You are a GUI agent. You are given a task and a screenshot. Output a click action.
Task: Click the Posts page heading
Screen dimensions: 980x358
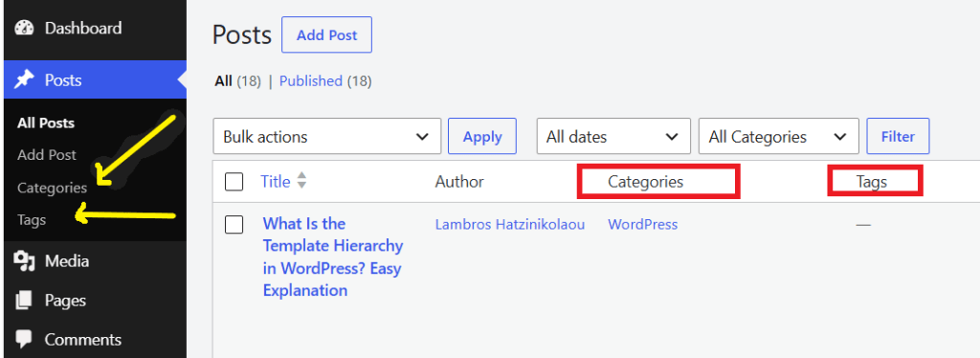pyautogui.click(x=242, y=35)
